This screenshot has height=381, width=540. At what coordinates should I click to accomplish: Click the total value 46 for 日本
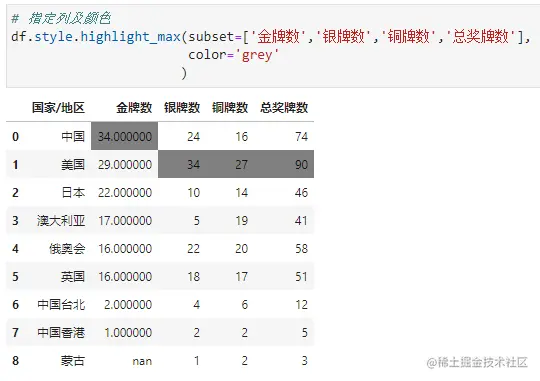pos(301,192)
